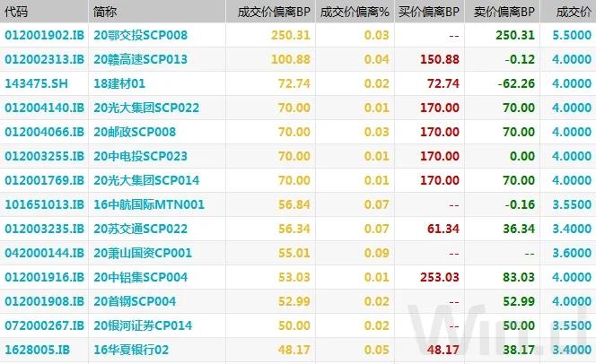
Task: Open bond code 012004140.IB
Action: pos(44,108)
